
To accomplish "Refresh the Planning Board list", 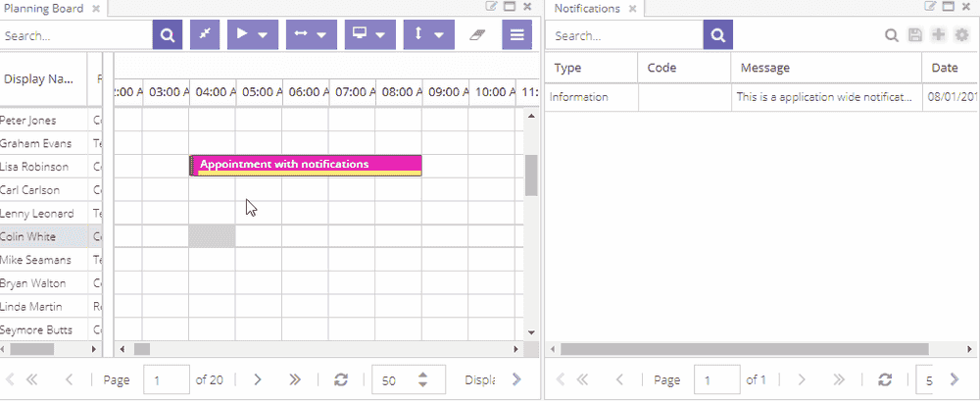I will click(341, 379).
